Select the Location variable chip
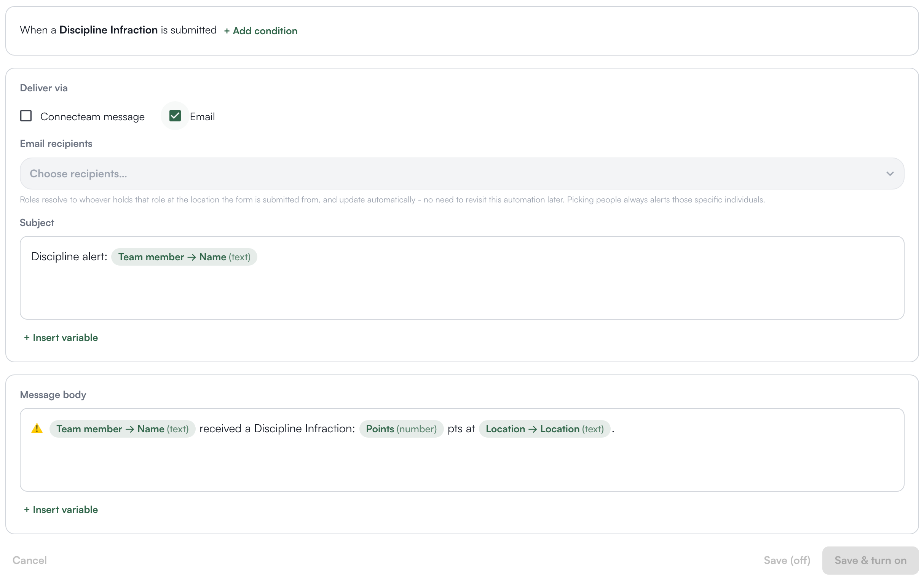Screen dimensions: 924x583 click(x=544, y=429)
